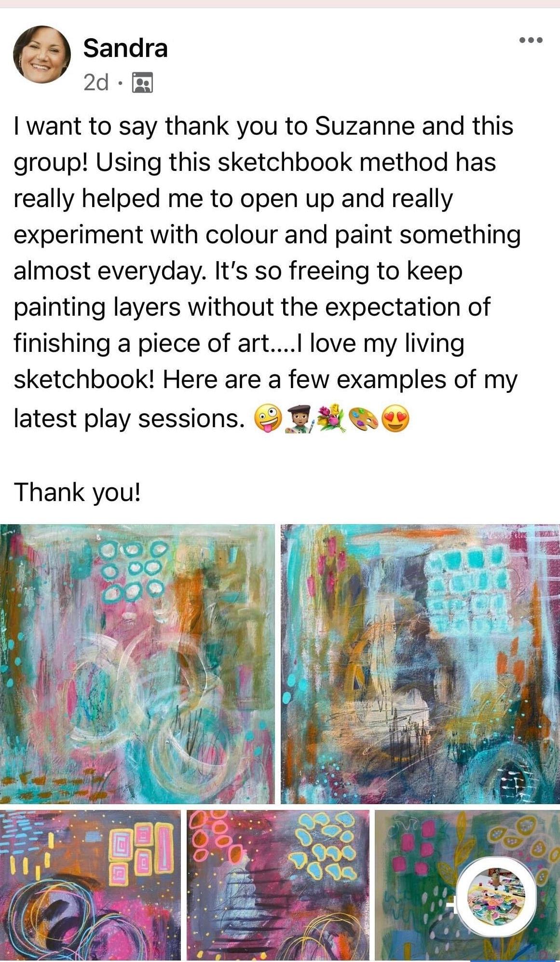Open the three-dot post options menu
This screenshot has width=560, height=962.
click(531, 40)
